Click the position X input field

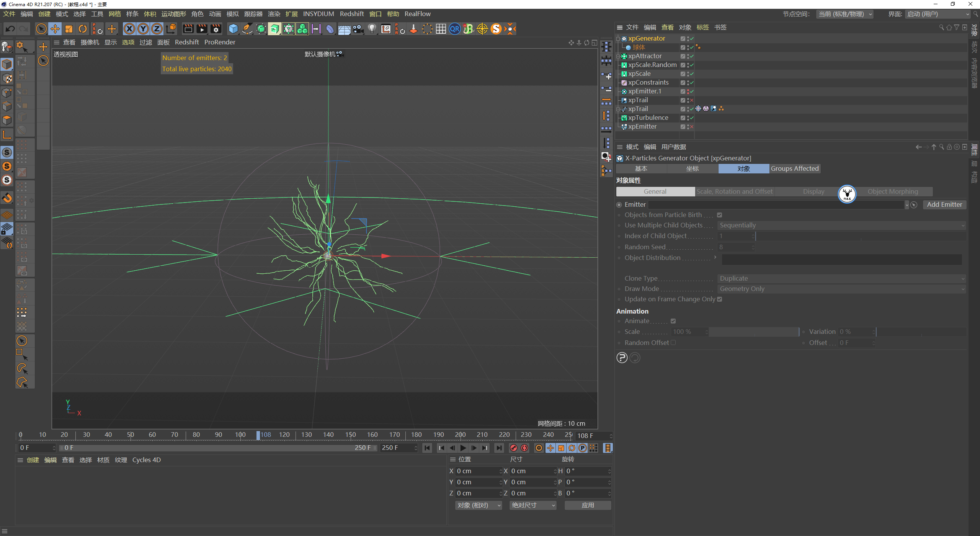(478, 471)
